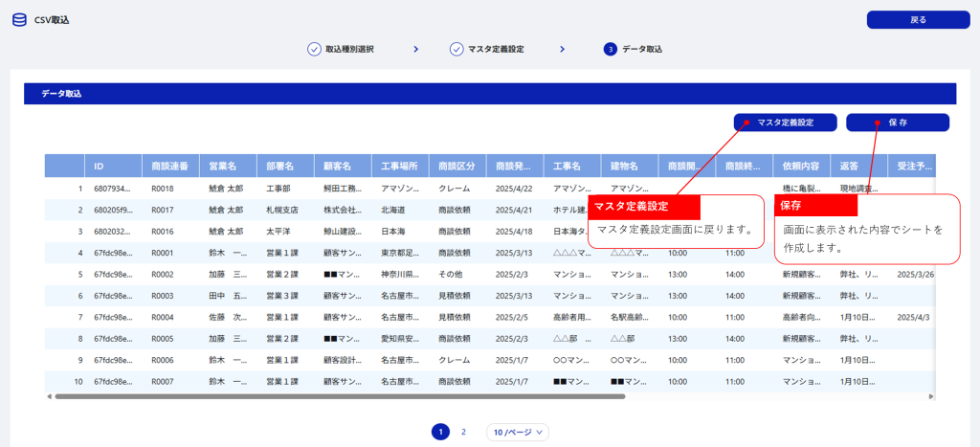
Task: Click the table scrollbar left arrow
Action: [x=50, y=396]
